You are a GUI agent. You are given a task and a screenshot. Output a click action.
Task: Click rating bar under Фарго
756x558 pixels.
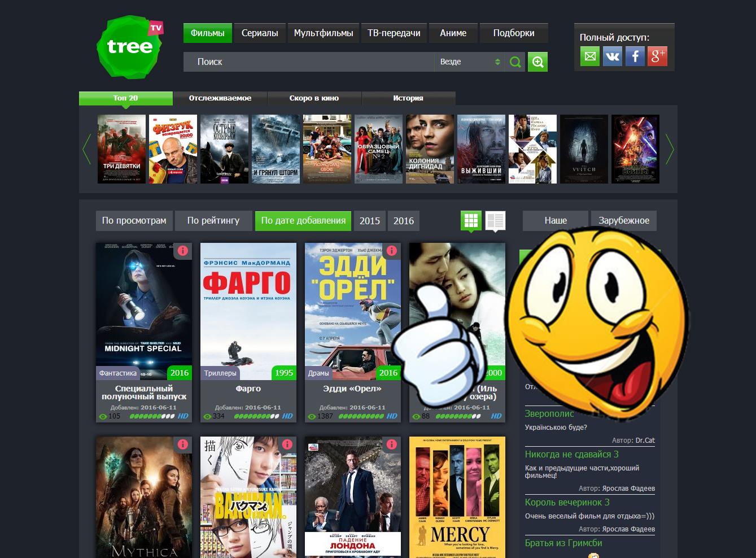(x=257, y=416)
